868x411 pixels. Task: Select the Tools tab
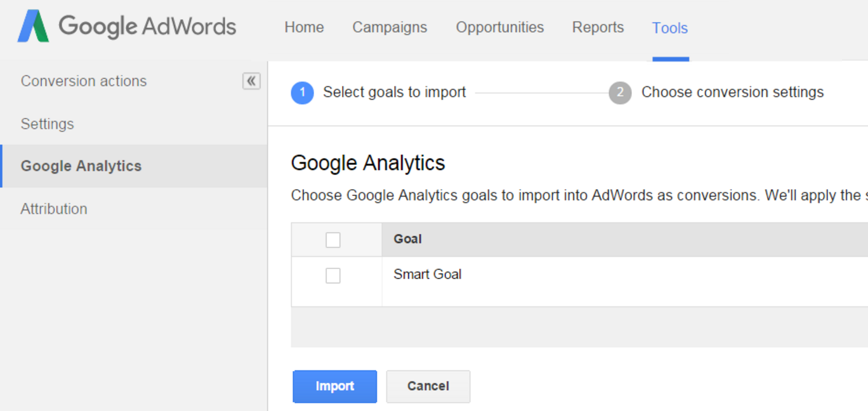tap(670, 29)
